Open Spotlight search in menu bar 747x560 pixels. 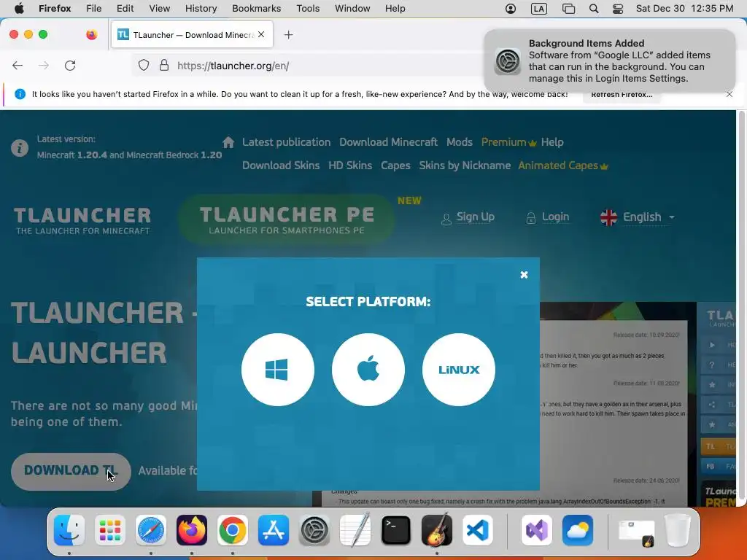pyautogui.click(x=594, y=8)
